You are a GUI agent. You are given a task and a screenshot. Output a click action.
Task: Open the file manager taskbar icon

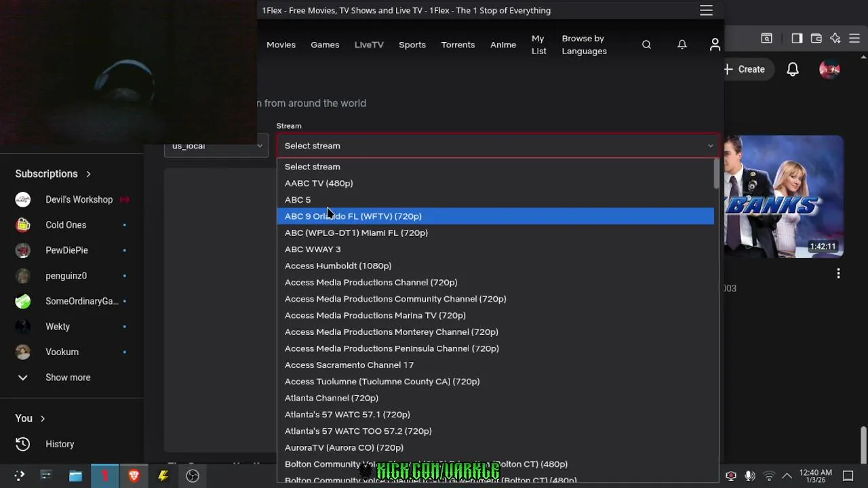click(x=75, y=476)
